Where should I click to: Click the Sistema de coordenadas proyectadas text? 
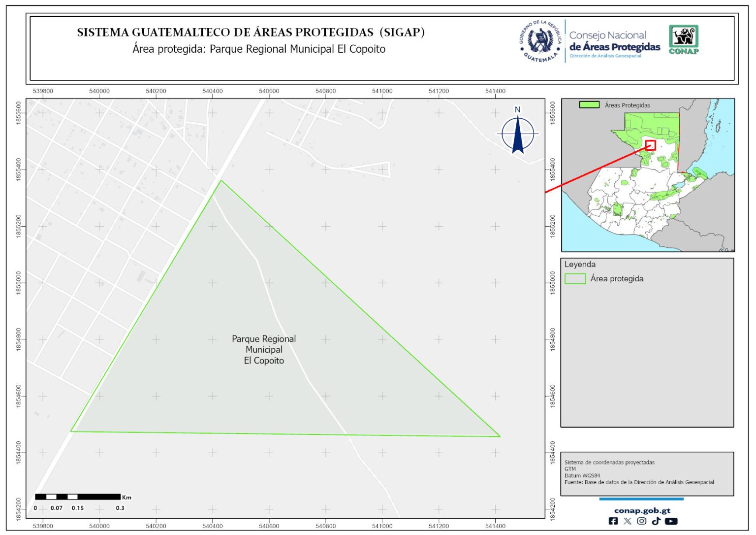609,462
